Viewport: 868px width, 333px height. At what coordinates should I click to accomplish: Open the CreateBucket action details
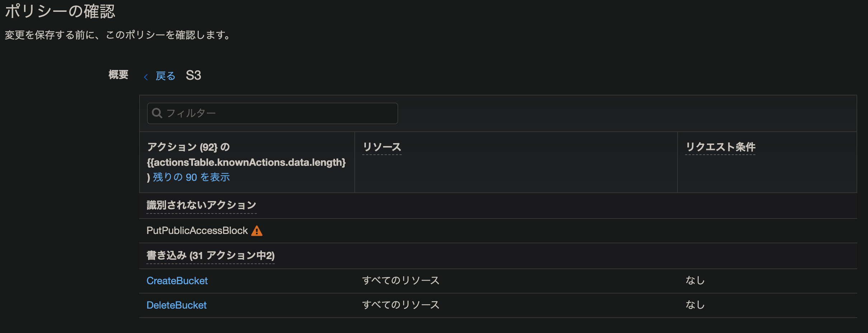177,281
